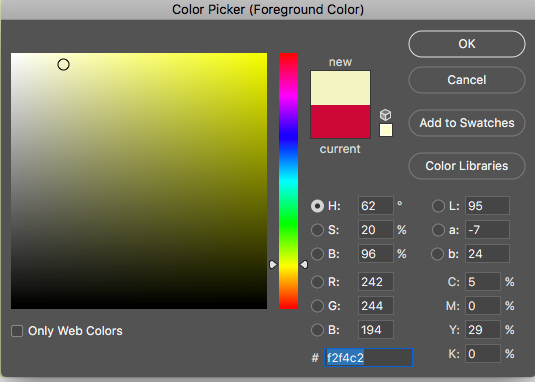Click the Only Web Colors label
This screenshot has width=535, height=382.
[x=75, y=331]
